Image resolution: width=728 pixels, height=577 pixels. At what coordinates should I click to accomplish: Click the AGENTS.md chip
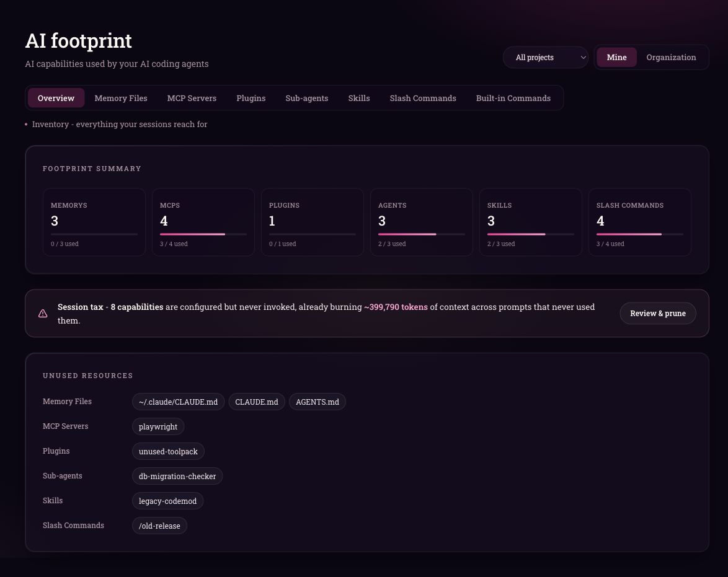[x=317, y=402]
